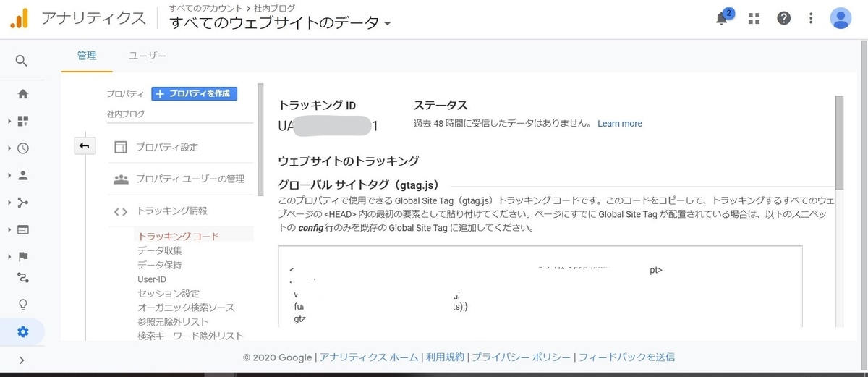868x377 pixels.
Task: Expand the Audience section arrow
Action: tap(9, 175)
